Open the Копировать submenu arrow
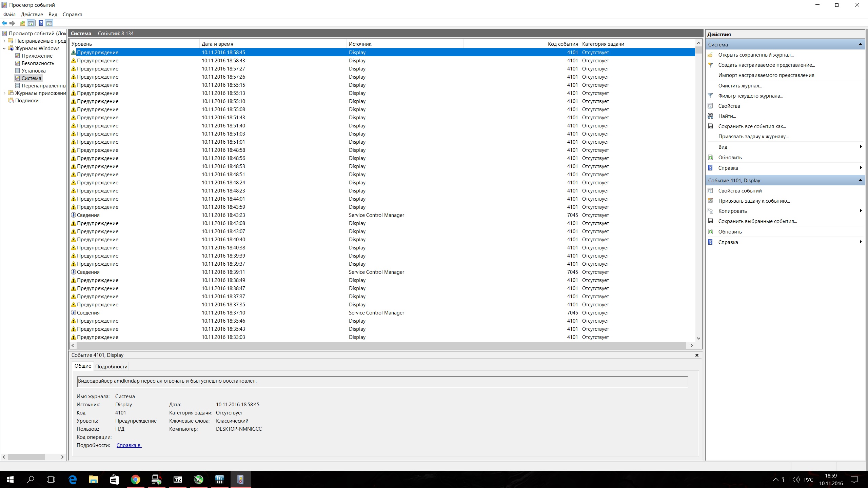 click(x=861, y=211)
